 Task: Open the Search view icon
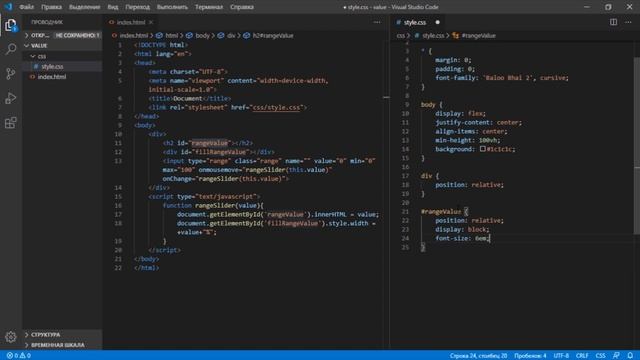[x=11, y=49]
